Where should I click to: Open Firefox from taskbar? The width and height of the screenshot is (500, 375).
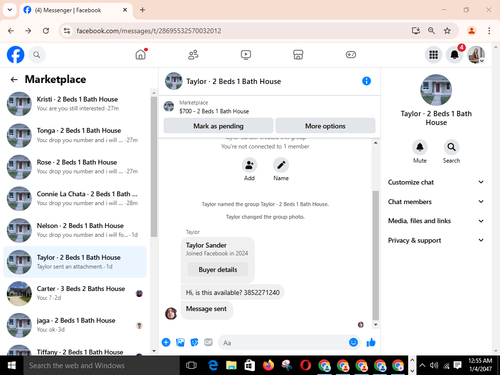(x=268, y=365)
